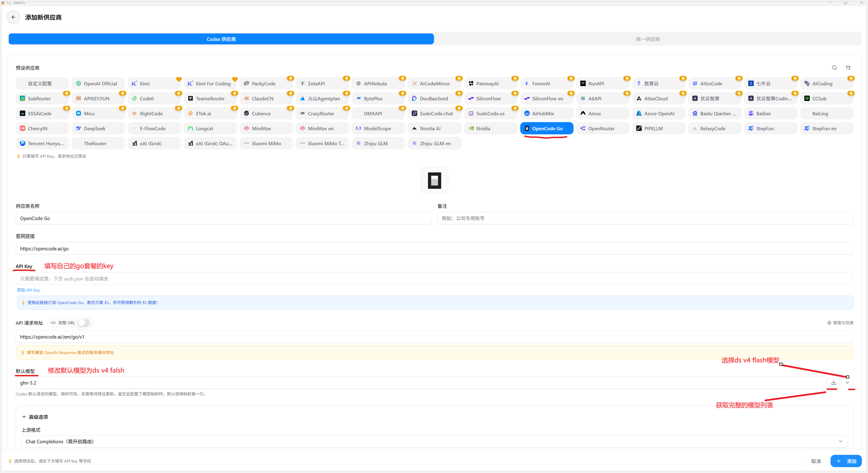Image resolution: width=868 pixels, height=473 pixels.
Task: Select the 自定义配置 preset option
Action: click(42, 83)
